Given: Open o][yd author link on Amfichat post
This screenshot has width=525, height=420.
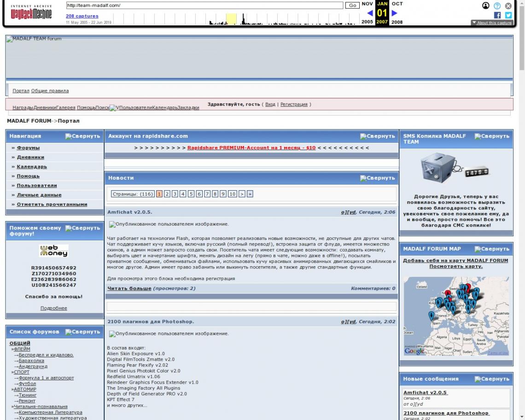Looking at the screenshot, I should (348, 212).
